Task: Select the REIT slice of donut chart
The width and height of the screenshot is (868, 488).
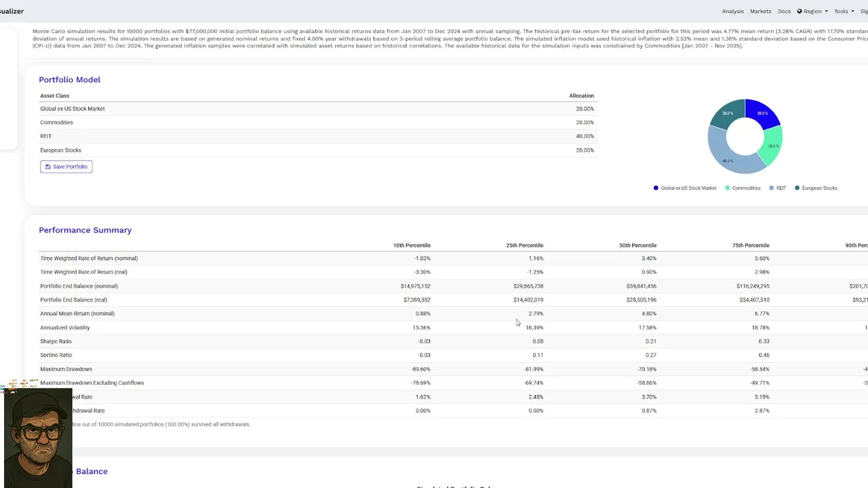Action: (729, 159)
